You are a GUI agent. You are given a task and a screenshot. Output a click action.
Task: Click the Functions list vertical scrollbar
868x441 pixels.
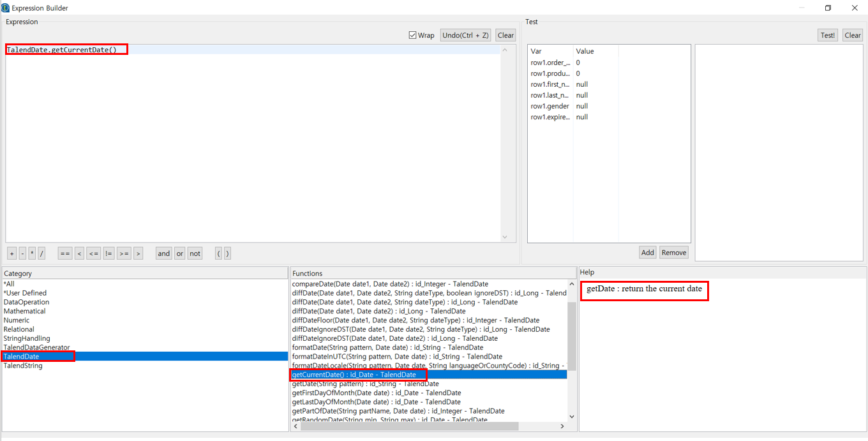pyautogui.click(x=571, y=336)
